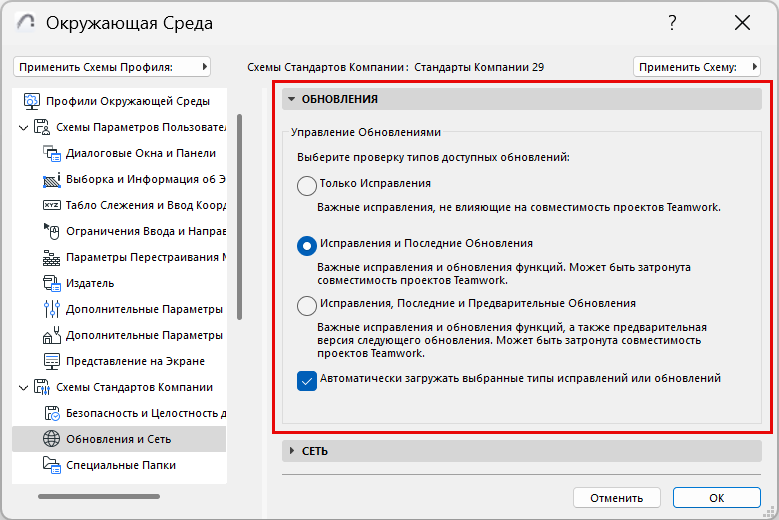This screenshot has height=520, width=779.
Task: Open the Профили Окружающей Среды icon
Action: coord(31,101)
